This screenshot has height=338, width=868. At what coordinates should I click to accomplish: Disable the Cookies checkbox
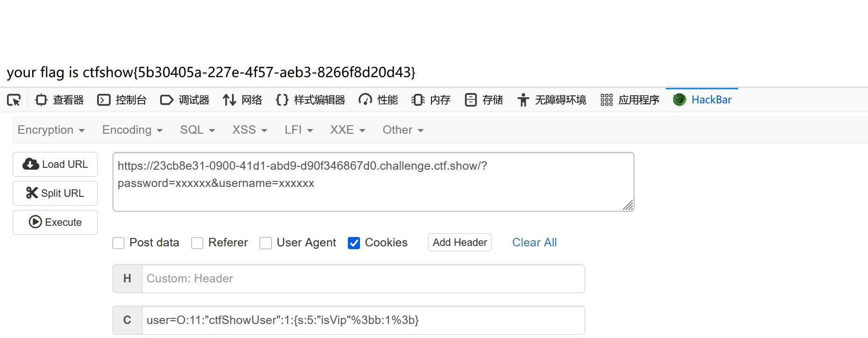tap(354, 243)
